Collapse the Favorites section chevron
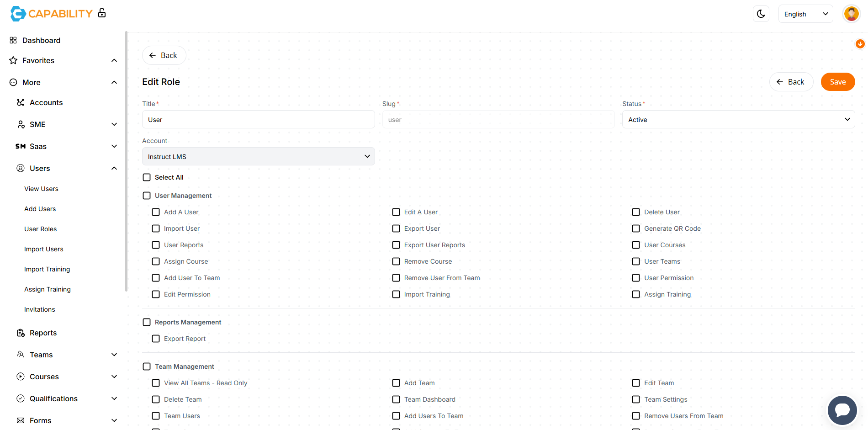Image resolution: width=868 pixels, height=430 pixels. click(x=114, y=60)
